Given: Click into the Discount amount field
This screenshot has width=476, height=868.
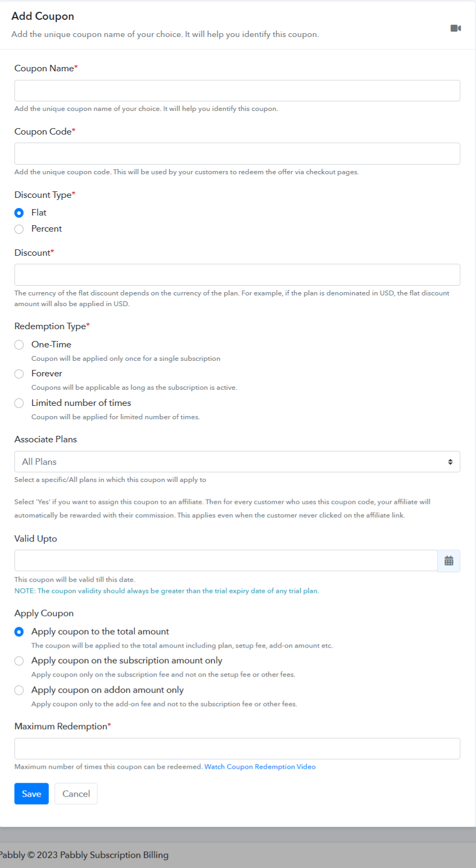Looking at the screenshot, I should (237, 275).
